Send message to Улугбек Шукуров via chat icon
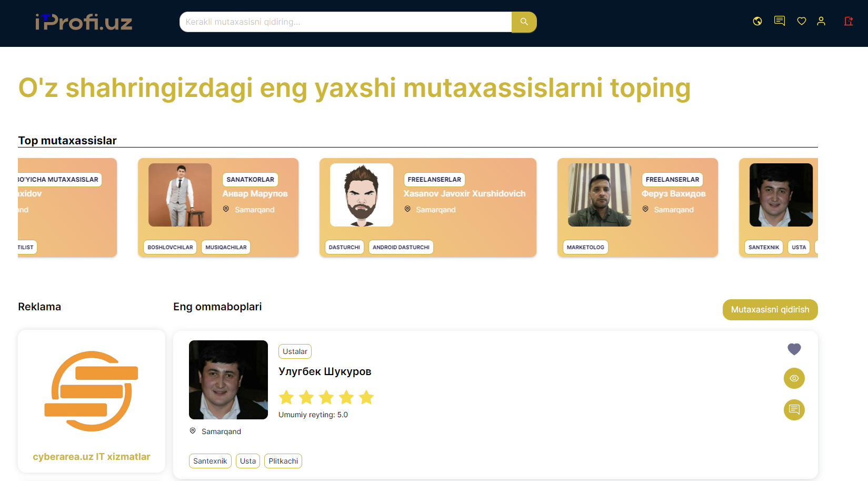 pyautogui.click(x=794, y=410)
